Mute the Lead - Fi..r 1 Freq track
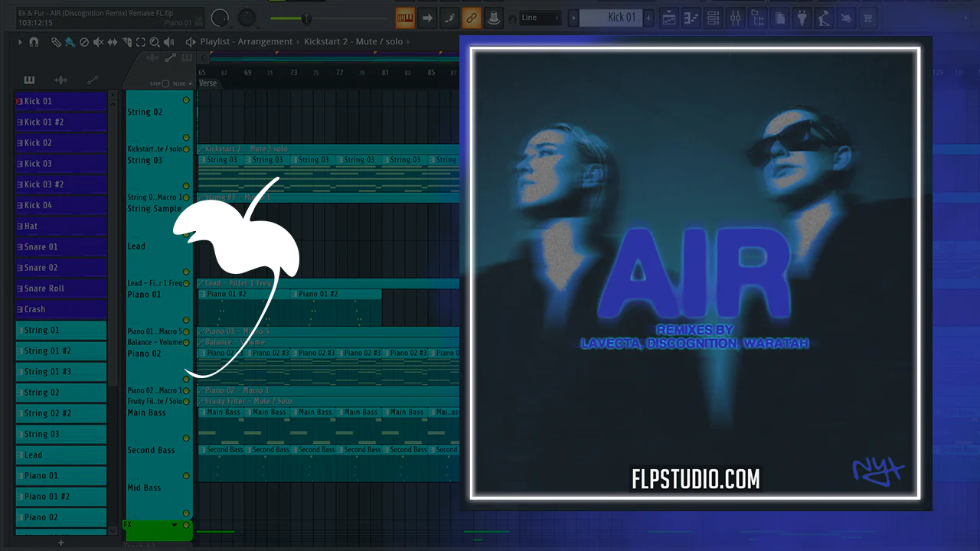This screenshot has width=980, height=551. coord(186,283)
